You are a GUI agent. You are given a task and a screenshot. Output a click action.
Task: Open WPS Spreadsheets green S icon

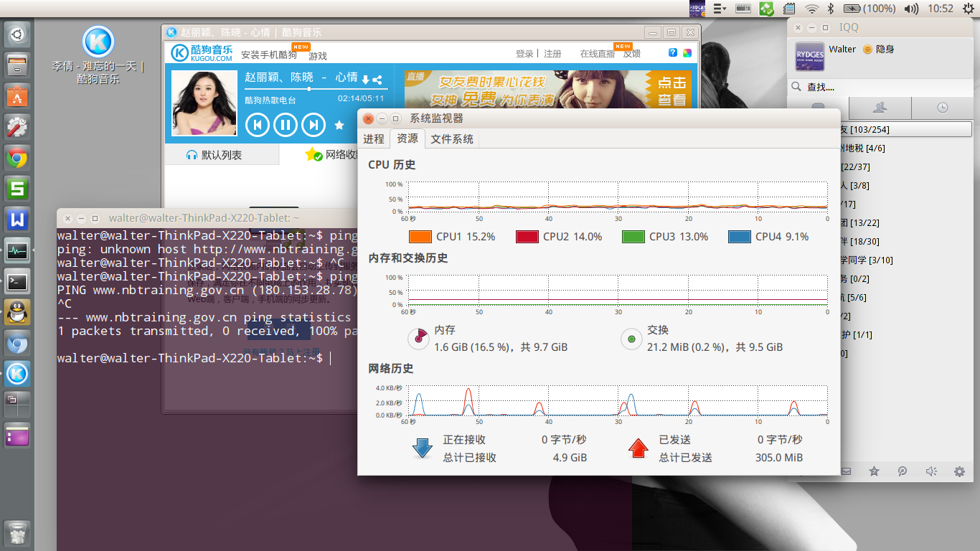click(17, 189)
